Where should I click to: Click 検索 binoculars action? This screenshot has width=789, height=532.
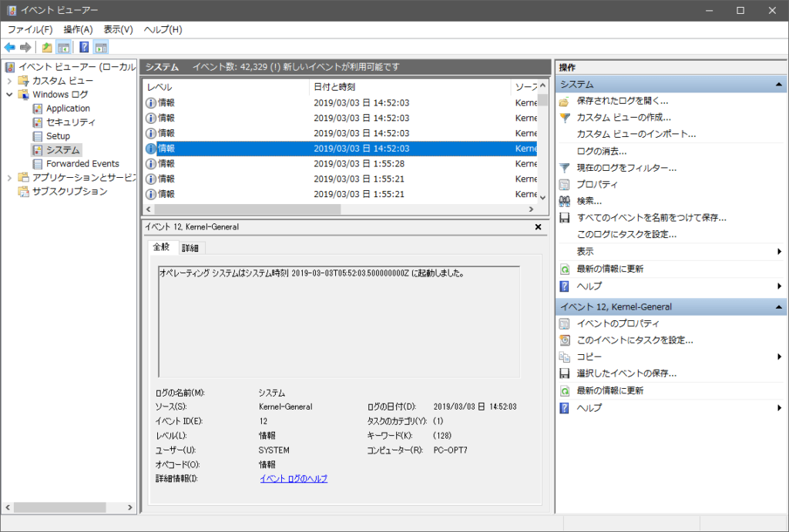589,201
